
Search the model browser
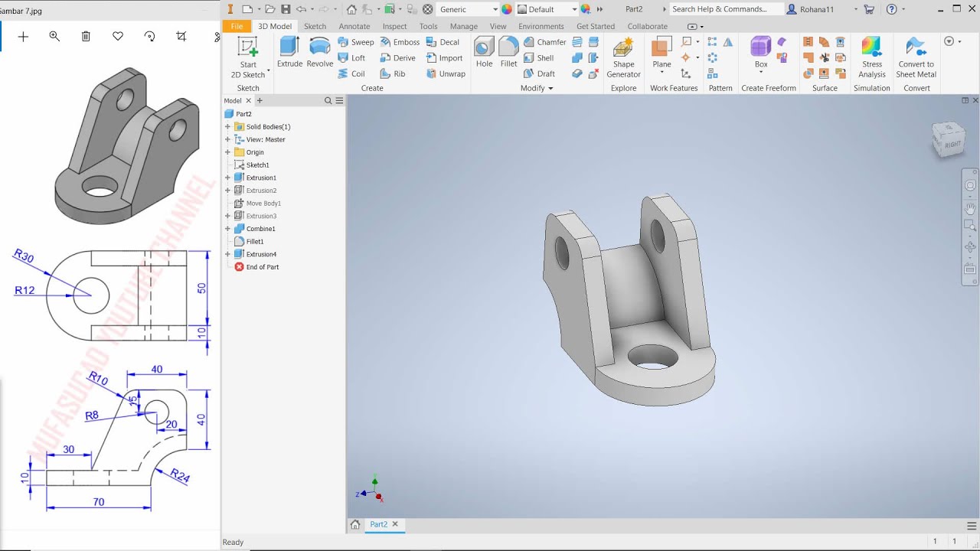coord(328,100)
